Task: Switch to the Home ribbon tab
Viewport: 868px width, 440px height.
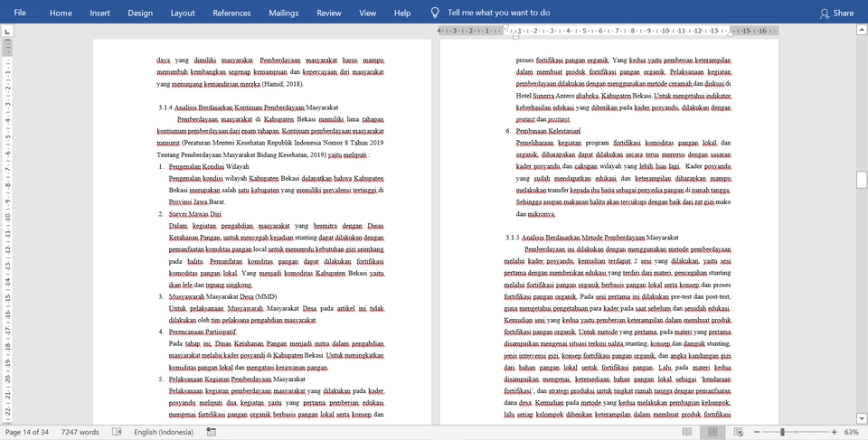Action: pos(61,12)
